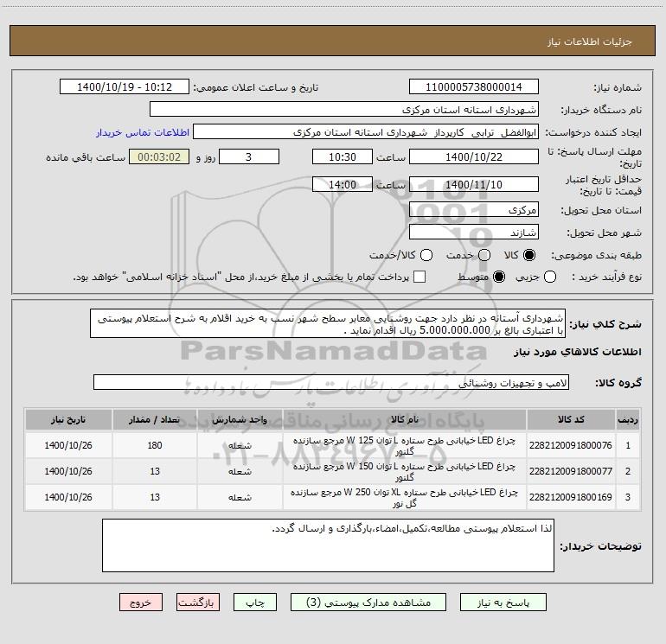The width and height of the screenshot is (666, 644).
Task: Click the کد کالا column header
Action: [571, 419]
